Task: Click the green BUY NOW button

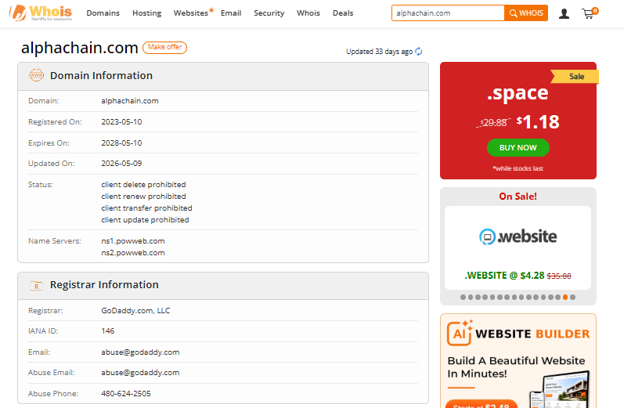Action: tap(518, 148)
